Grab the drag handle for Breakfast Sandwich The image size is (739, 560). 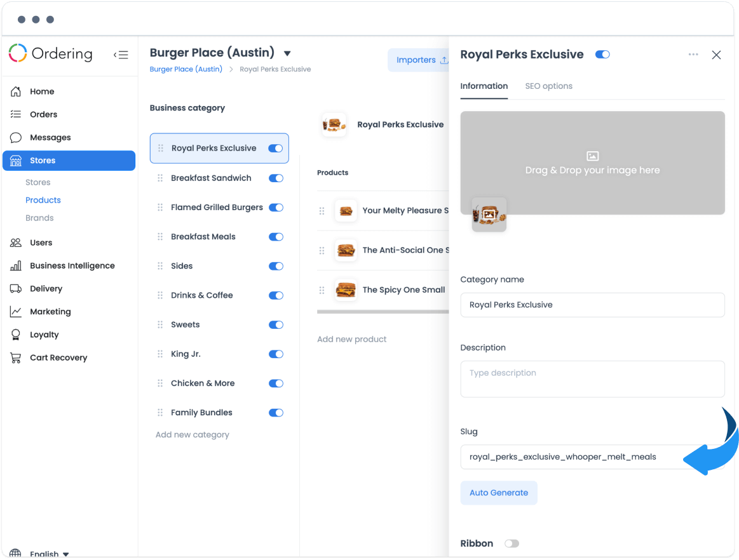[160, 178]
